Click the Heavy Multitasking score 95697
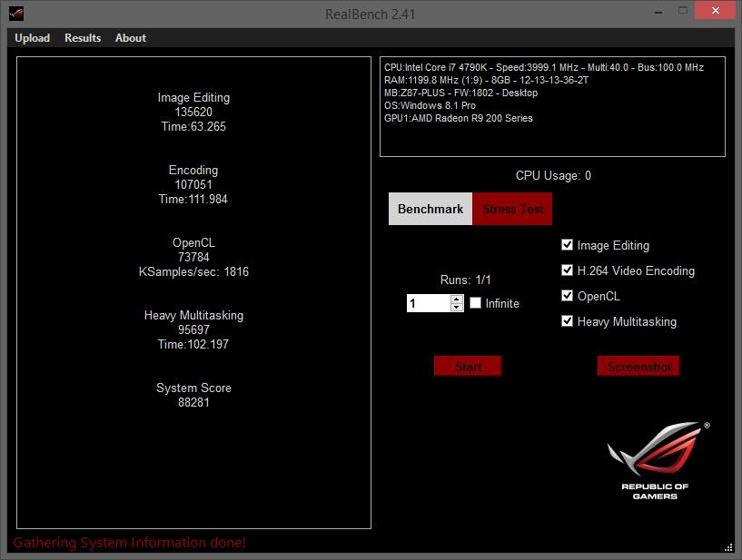 point(193,329)
